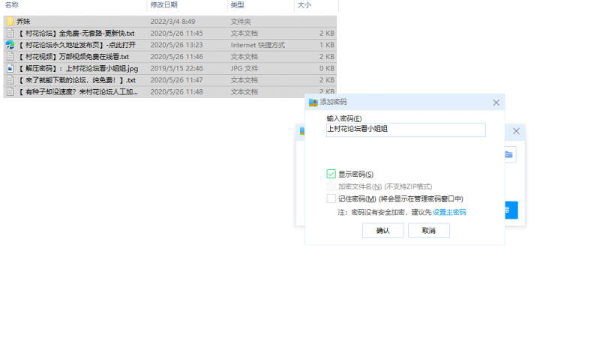Click the archive icon in 添加密码 title bar
The width and height of the screenshot is (600, 364).
click(x=313, y=102)
